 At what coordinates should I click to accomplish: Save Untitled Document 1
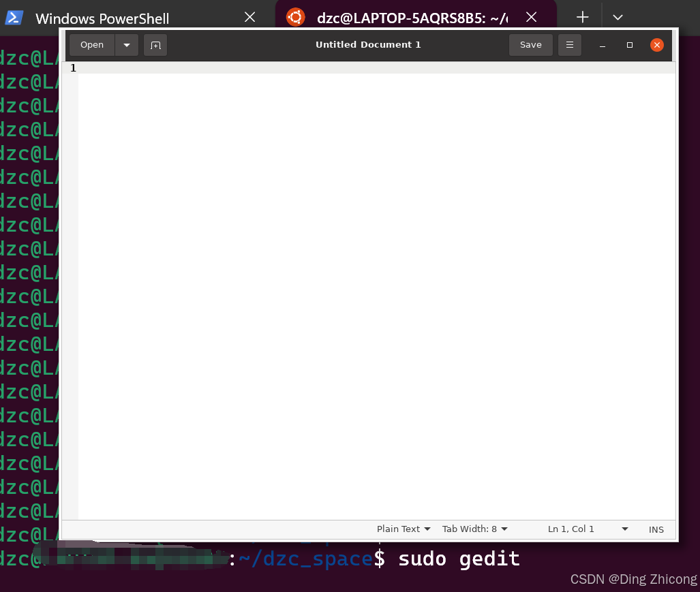point(530,45)
